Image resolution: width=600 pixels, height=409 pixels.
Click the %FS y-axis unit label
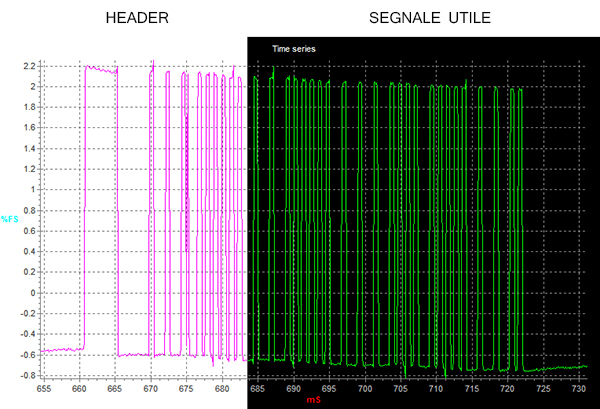pos(11,219)
